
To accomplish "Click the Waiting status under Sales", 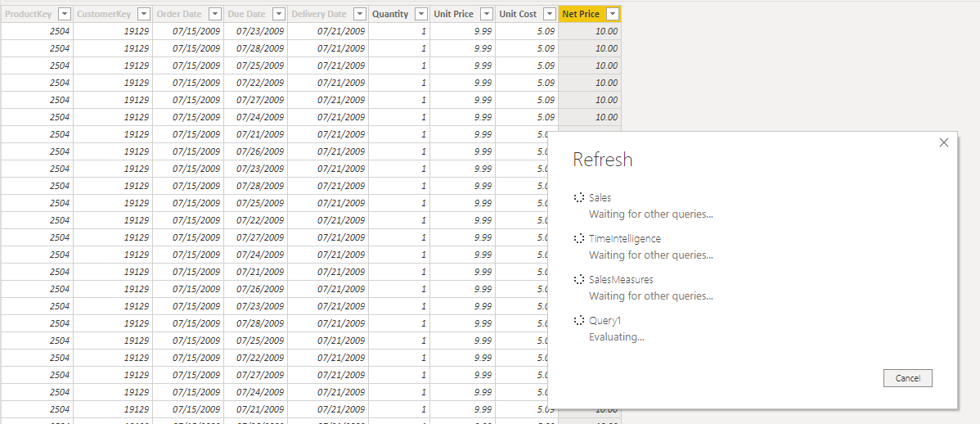I will coord(651,214).
